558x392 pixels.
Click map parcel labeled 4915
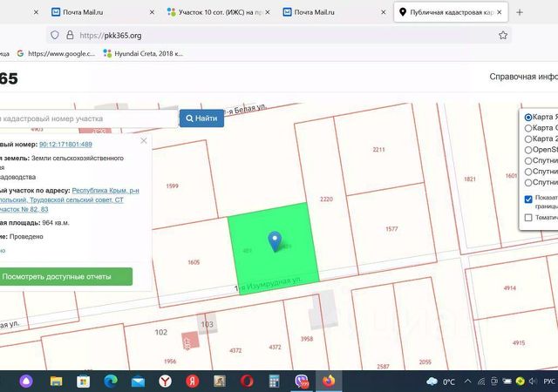pos(519,343)
